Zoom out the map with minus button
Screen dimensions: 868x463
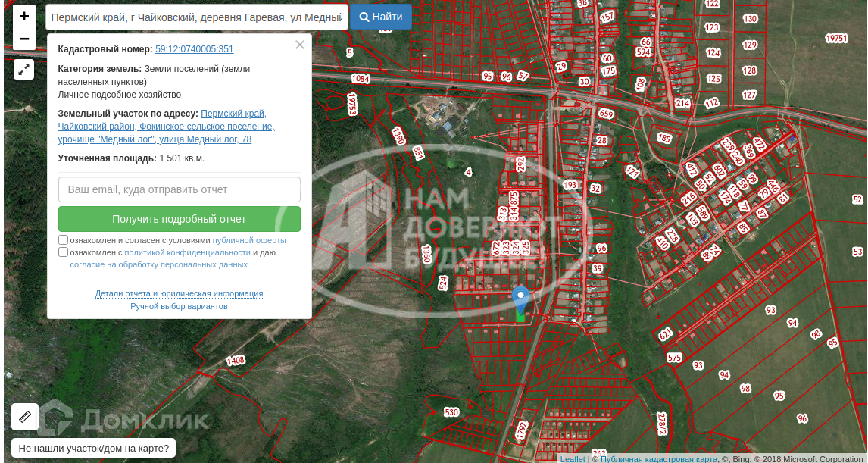(x=23, y=39)
